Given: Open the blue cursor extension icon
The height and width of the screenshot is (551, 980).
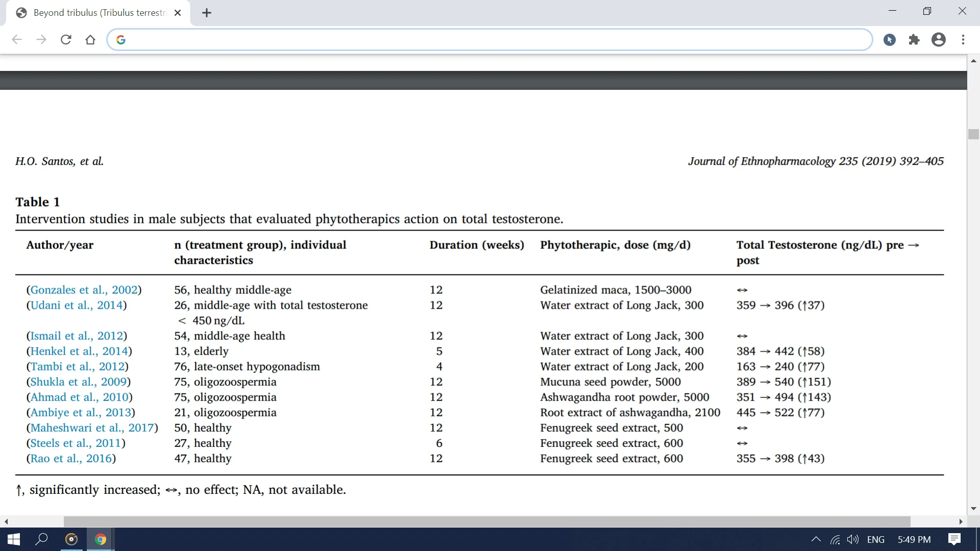Looking at the screenshot, I should point(890,40).
